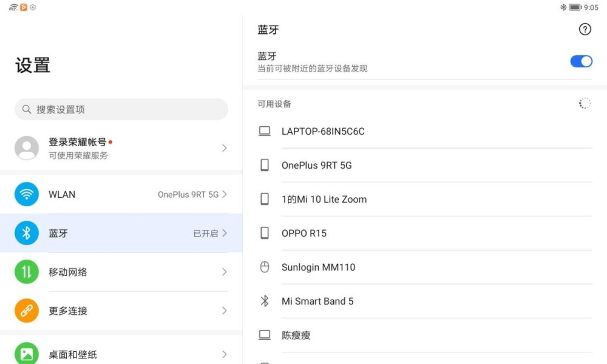Open the Honor account login entry
Screen dimensions: 607x364
tap(121, 148)
